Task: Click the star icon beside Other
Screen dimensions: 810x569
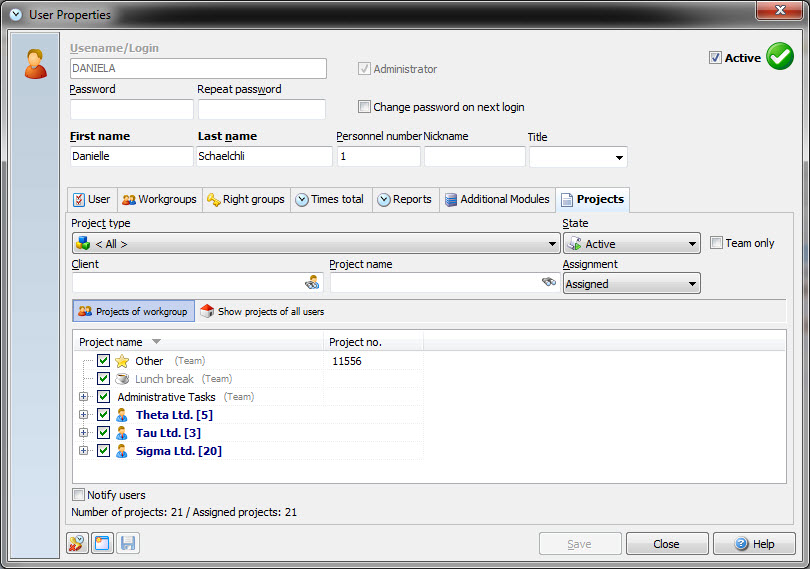Action: (122, 361)
